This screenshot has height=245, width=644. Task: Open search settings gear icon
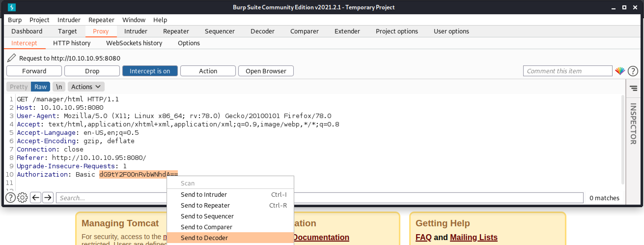23,198
